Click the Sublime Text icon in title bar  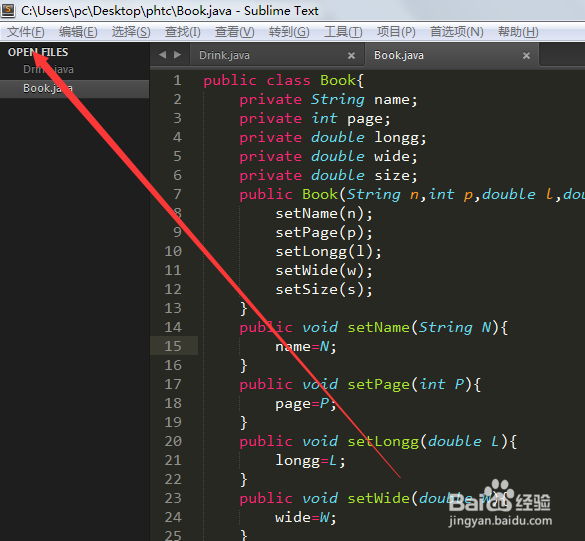(x=8, y=10)
